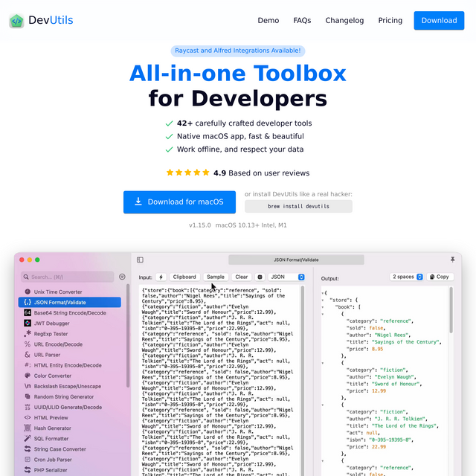This screenshot has height=476, width=476.
Task: Click the lightning bolt auto-detect button
Action: pos(161,277)
